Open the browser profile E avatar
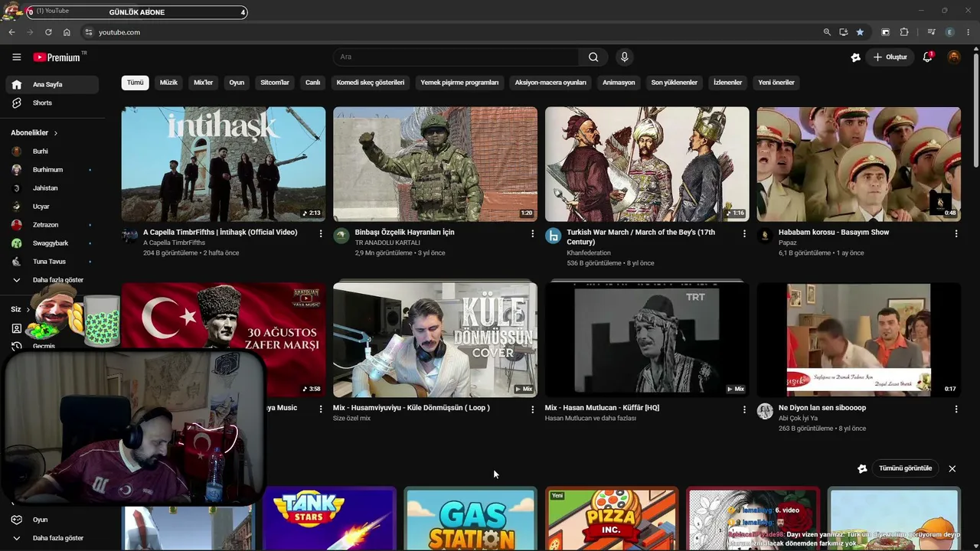Image resolution: width=980 pixels, height=551 pixels. coord(950,32)
